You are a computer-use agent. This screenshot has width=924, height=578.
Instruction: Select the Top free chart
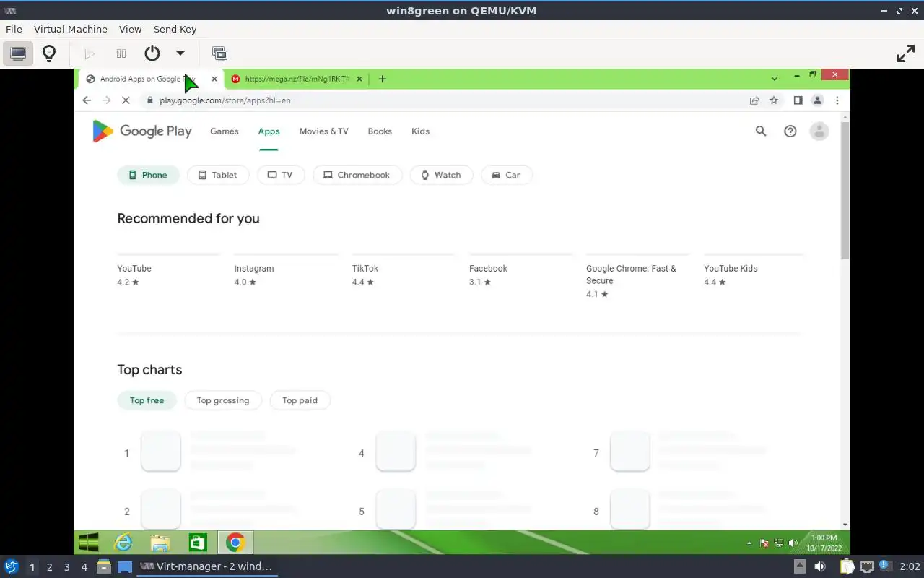click(x=147, y=400)
